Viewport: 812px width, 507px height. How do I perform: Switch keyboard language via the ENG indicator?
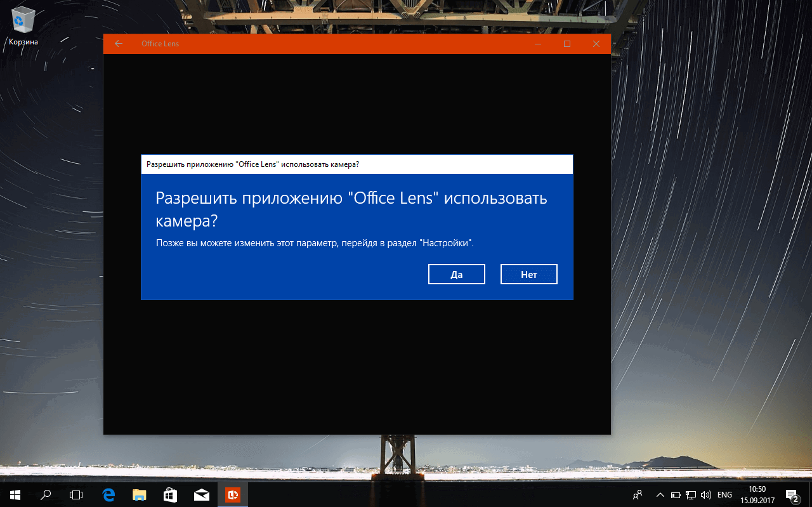point(724,494)
